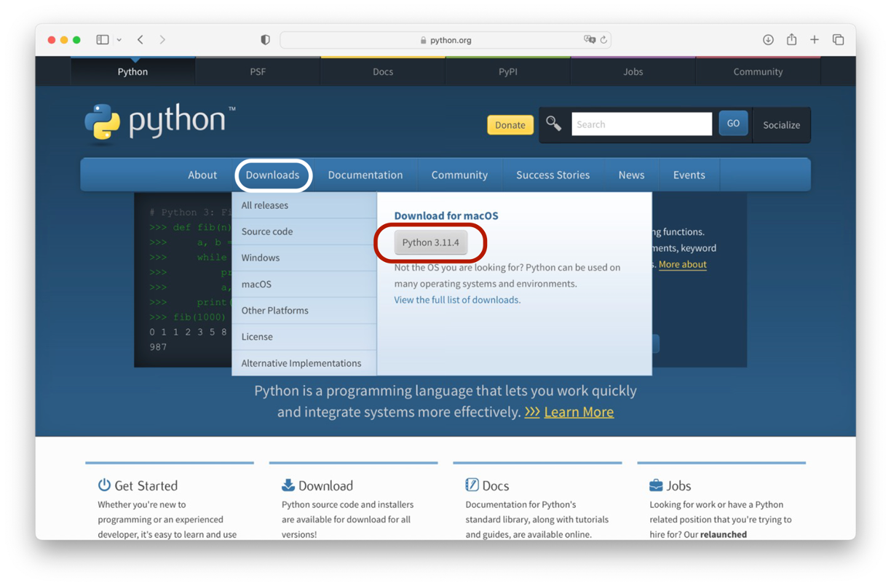Go back with the browser back arrow
Viewport: 891px width, 588px height.
[x=140, y=40]
